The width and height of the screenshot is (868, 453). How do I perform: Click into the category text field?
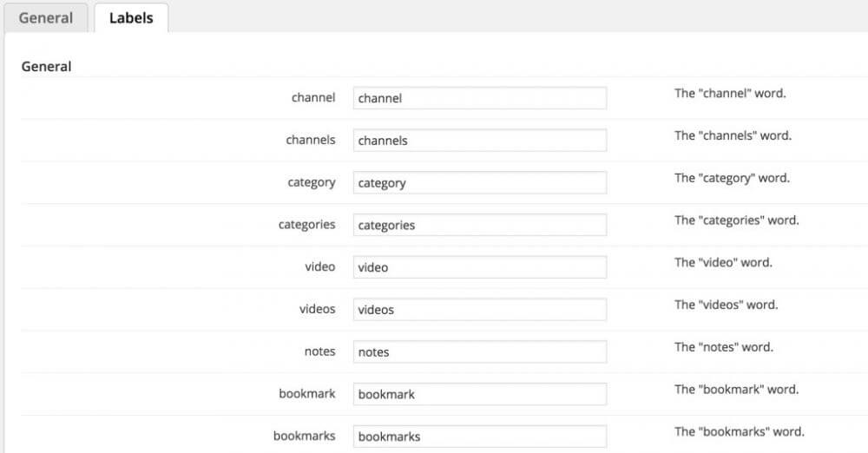(x=479, y=183)
